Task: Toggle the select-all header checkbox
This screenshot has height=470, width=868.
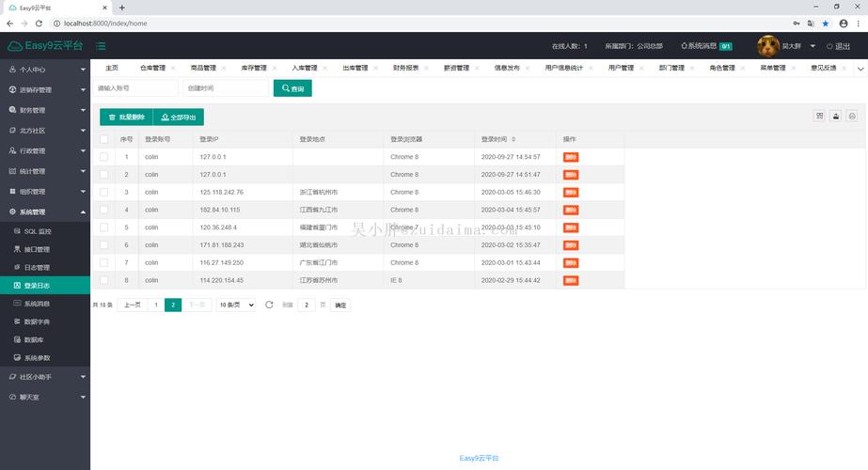Action: [103, 139]
